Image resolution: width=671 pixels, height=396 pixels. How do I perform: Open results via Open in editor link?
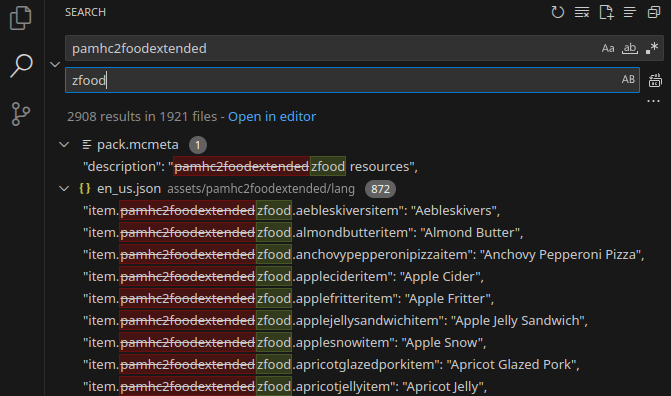pos(272,116)
